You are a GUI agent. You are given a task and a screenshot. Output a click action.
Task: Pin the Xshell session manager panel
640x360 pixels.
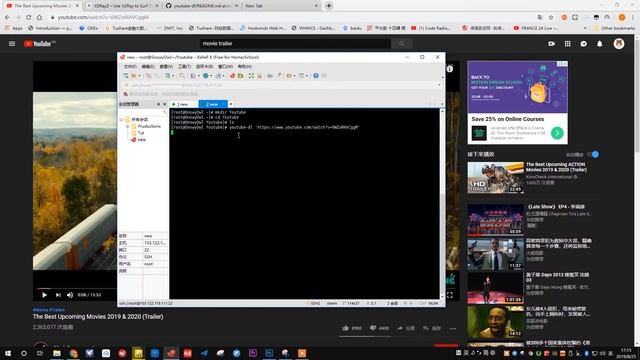(158, 104)
